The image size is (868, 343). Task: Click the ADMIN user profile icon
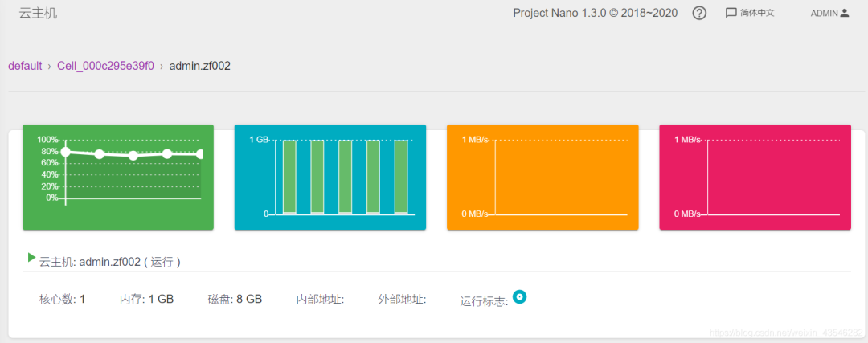click(x=844, y=13)
